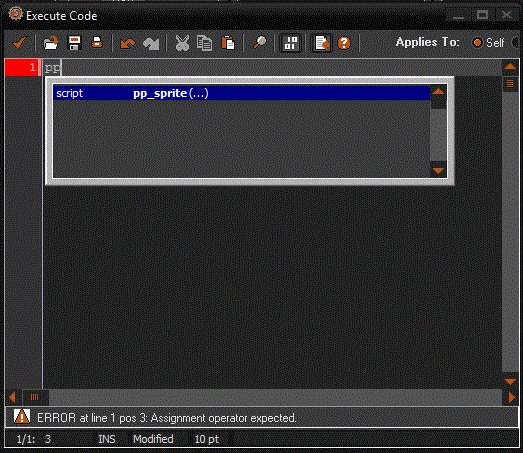
Task: Click the autocomplete list's down arrow
Action: [438, 170]
